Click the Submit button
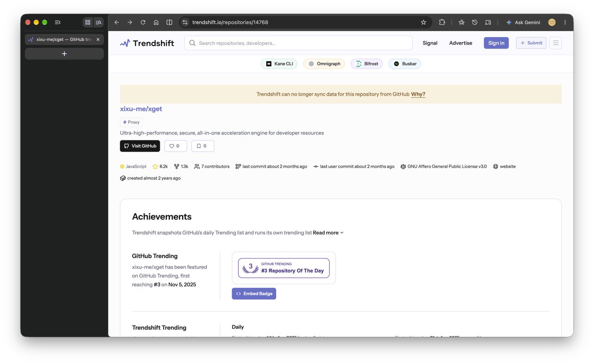This screenshot has width=594, height=364. pos(531,43)
